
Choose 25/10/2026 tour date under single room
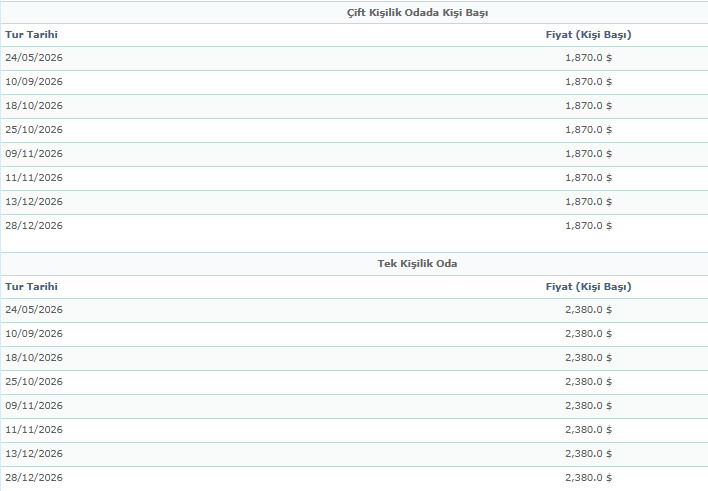[34, 382]
